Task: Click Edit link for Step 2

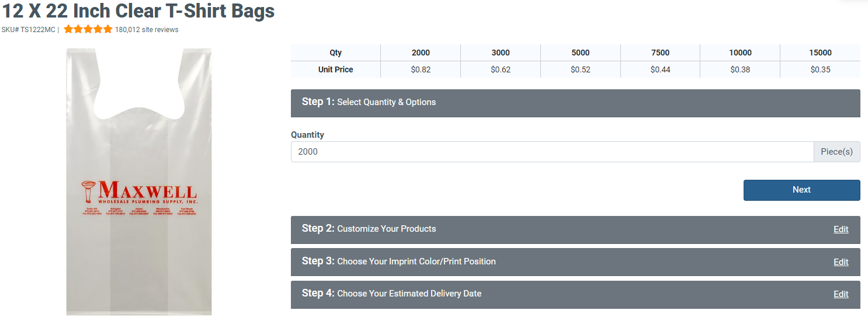Action: pos(841,229)
